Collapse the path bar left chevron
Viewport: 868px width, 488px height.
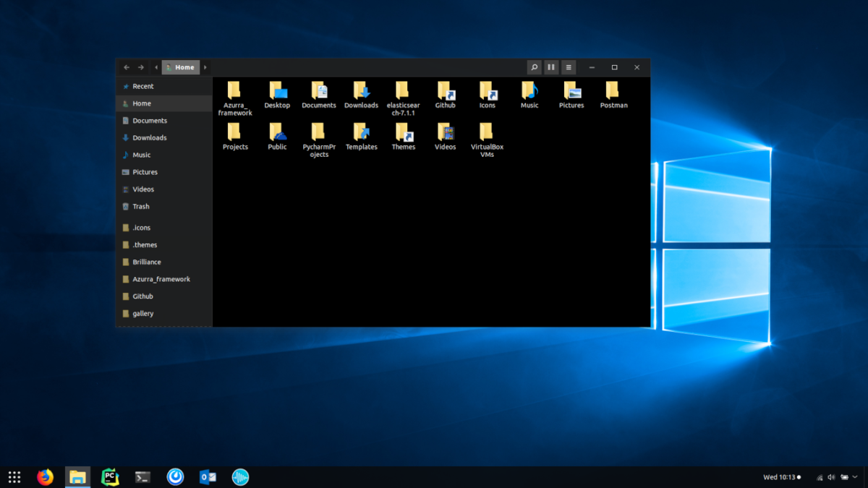(x=156, y=67)
